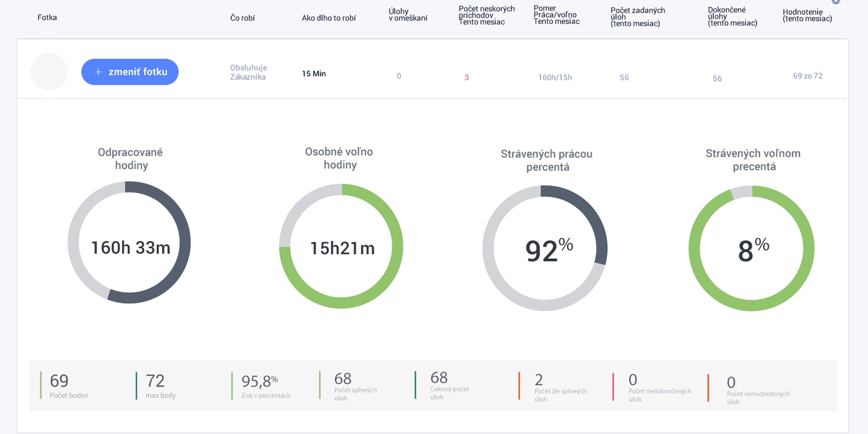Click the 69 zo 72 rating value
This screenshot has height=434, width=868.
pos(807,76)
